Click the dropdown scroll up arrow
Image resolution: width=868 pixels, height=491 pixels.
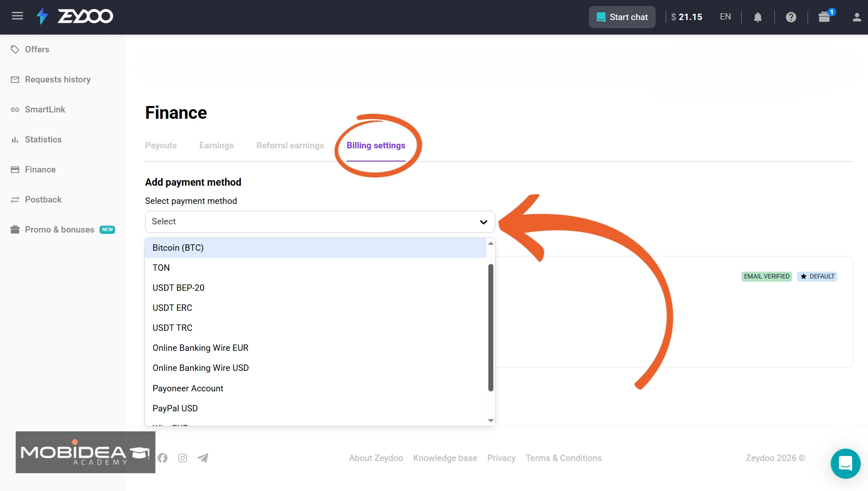491,243
